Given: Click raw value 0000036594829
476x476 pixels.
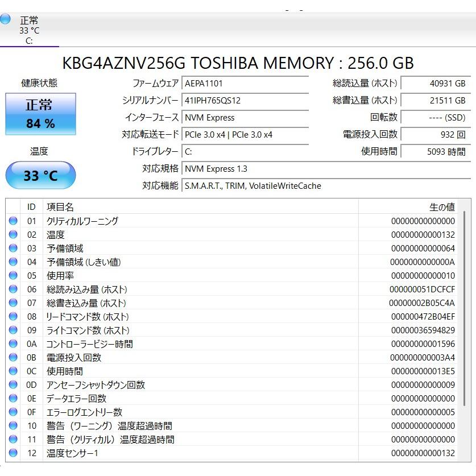Looking at the screenshot, I should (x=423, y=330).
